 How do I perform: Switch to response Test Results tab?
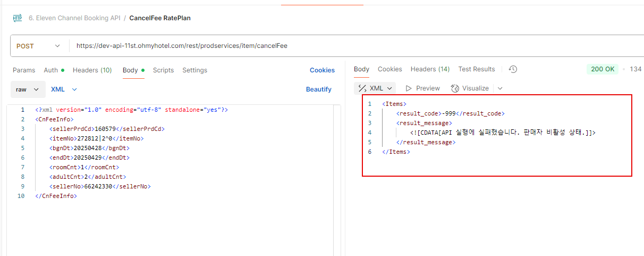(476, 69)
